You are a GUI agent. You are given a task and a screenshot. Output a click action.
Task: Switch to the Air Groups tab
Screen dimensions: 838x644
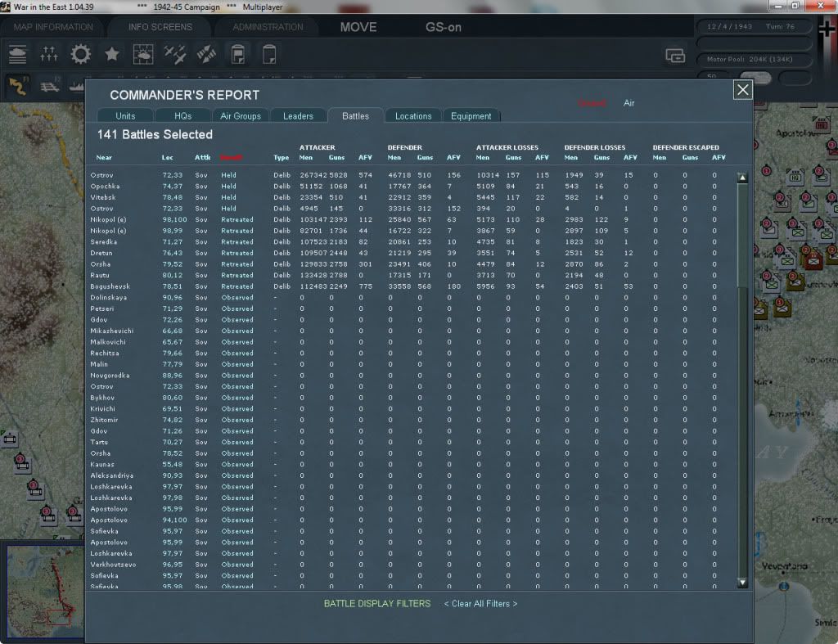[241, 116]
